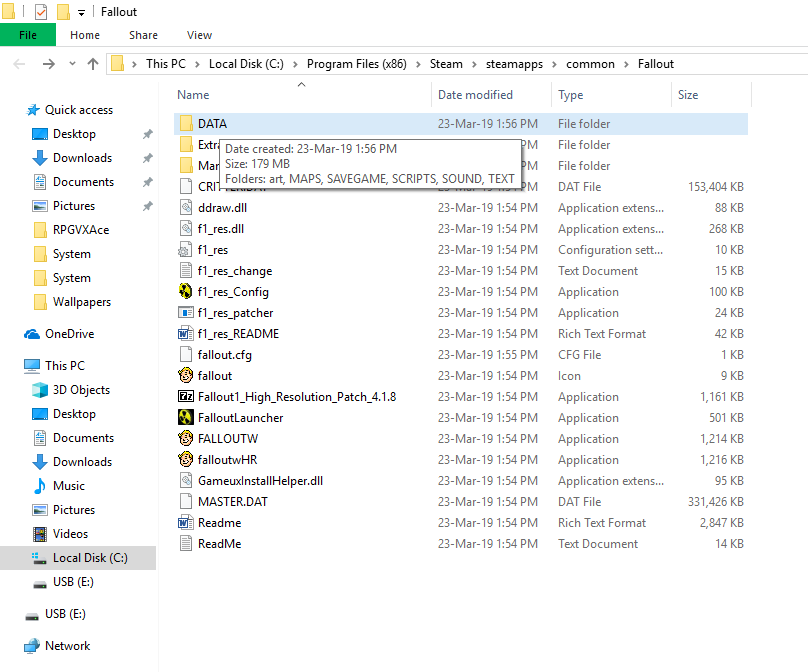Screen dimensions: 808x672
Task: Click the f1_res configuration settings icon
Action: (185, 250)
